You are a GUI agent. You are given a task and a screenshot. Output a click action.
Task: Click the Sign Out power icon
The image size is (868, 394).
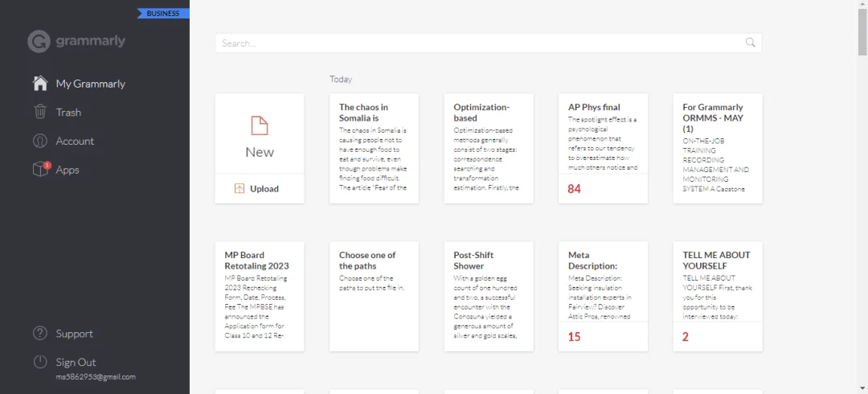(x=40, y=363)
